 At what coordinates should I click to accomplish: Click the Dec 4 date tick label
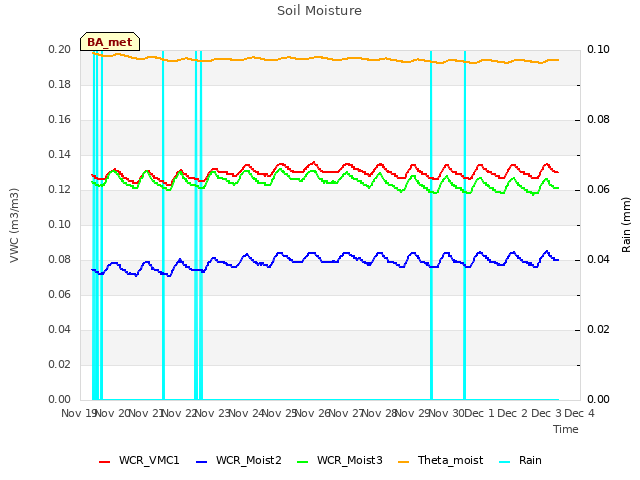(579, 413)
